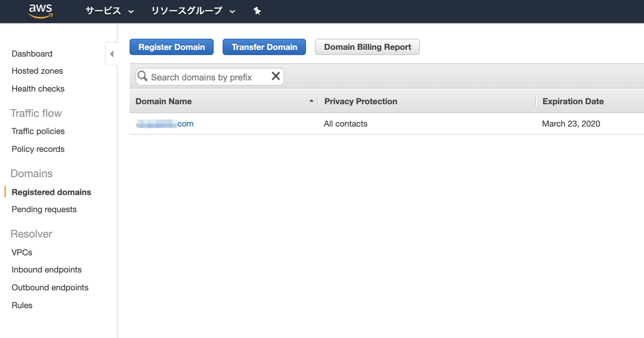The image size is (644, 338).
Task: Open Hosted zones page
Action: (x=37, y=71)
